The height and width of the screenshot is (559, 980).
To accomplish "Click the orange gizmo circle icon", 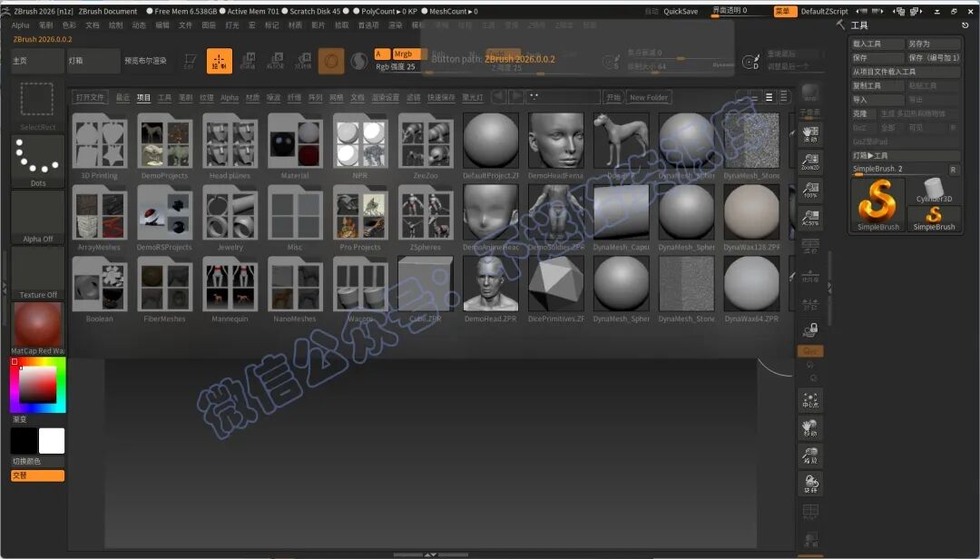I will pos(331,62).
